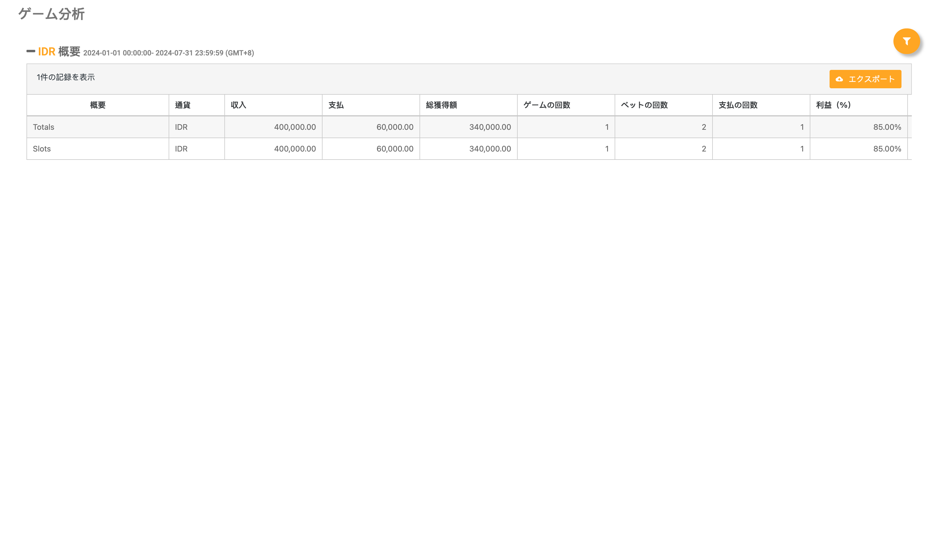Select the Slots row label
Screen dimensions: 938x560
tap(42, 149)
